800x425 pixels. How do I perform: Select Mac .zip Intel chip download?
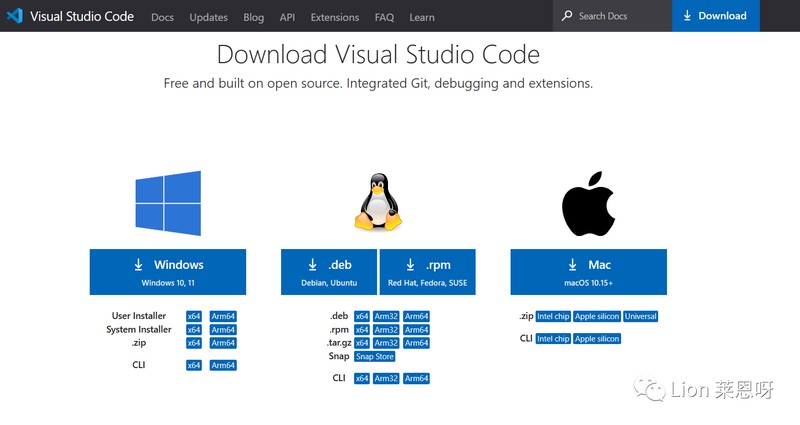click(553, 316)
